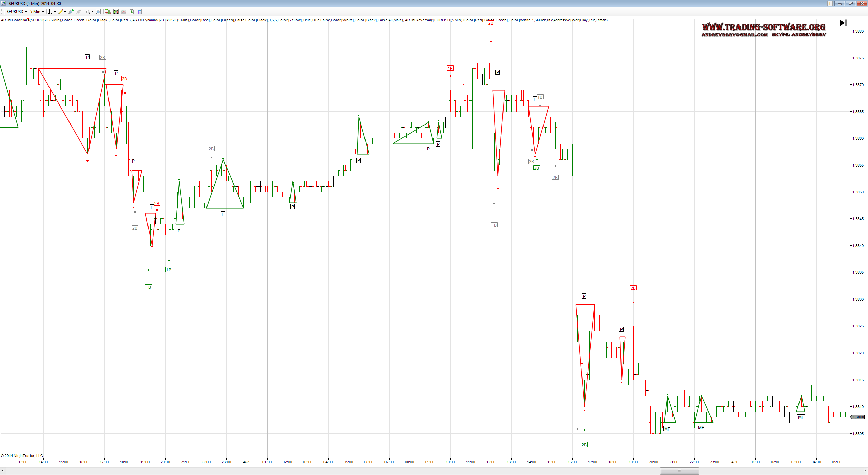This screenshot has width=868, height=475.
Task: Open the Chart Trader icon
Action: (x=108, y=12)
